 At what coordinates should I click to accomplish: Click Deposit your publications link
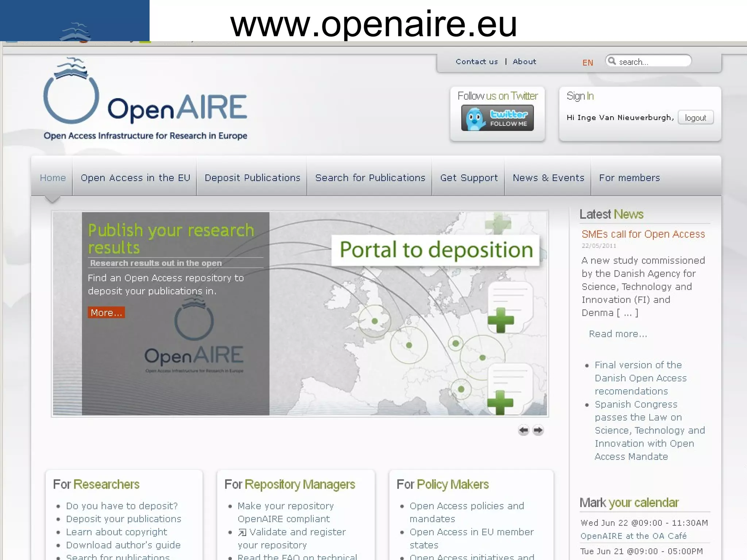[x=124, y=519]
